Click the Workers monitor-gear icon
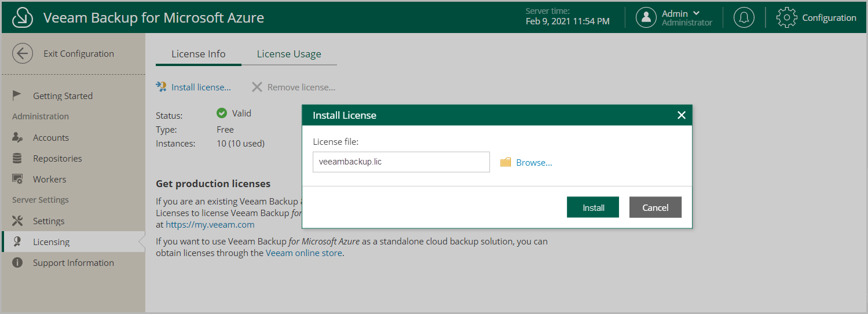Screen dimensions: 868x314 (x=17, y=179)
